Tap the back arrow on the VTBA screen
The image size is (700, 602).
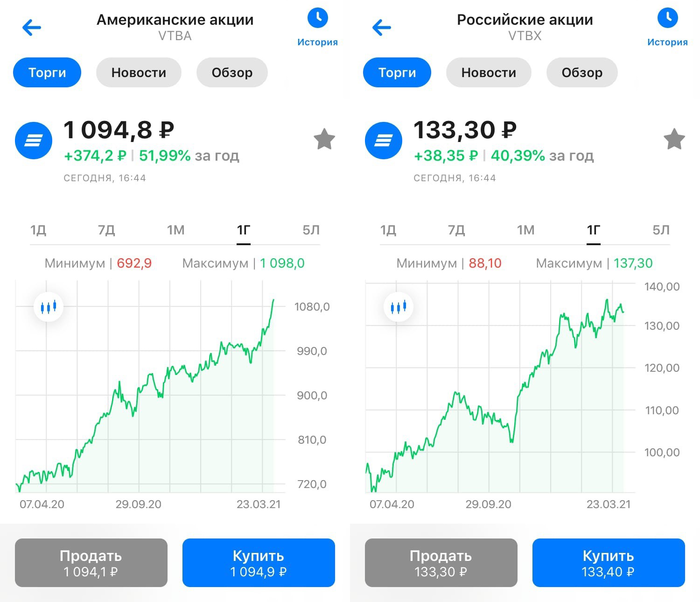pos(32,28)
